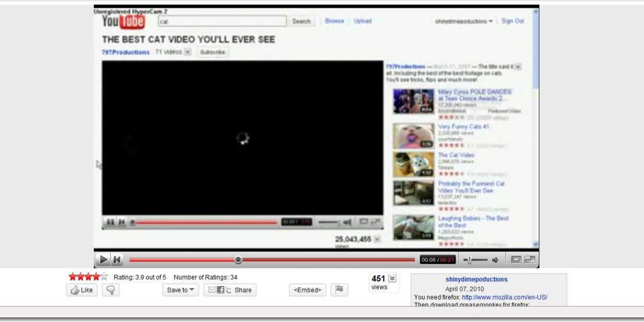Open the Browse menu item
644x322 pixels.
click(334, 21)
